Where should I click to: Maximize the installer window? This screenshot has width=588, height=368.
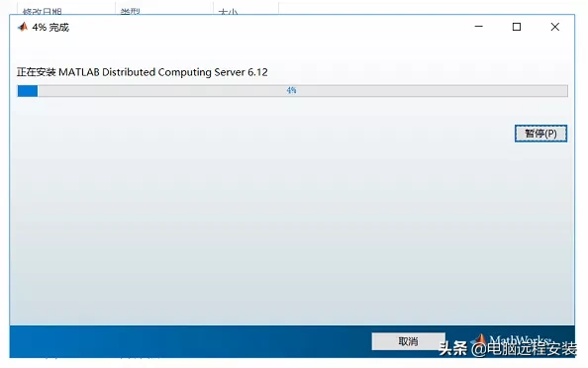517,27
